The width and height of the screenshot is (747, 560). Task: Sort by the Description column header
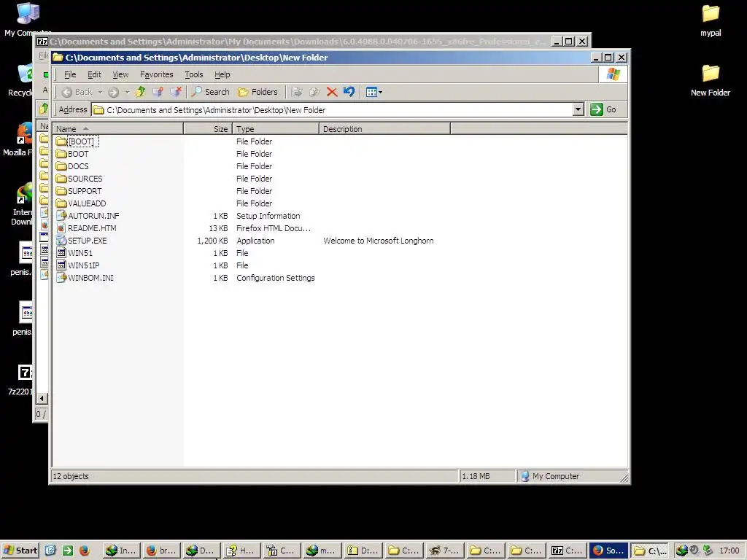pos(384,128)
